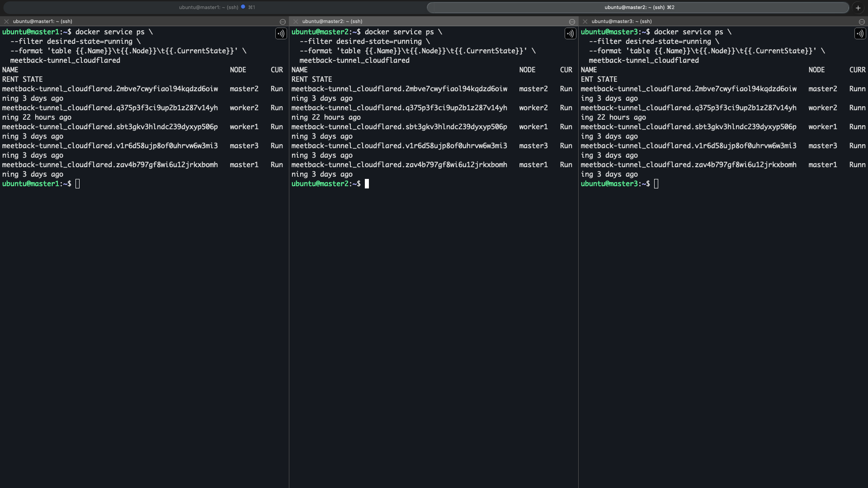Viewport: 868px width, 488px height.
Task: Select task name sbt3gkv3hlndc239dyxyp506p in master2 pane
Action: click(399, 127)
